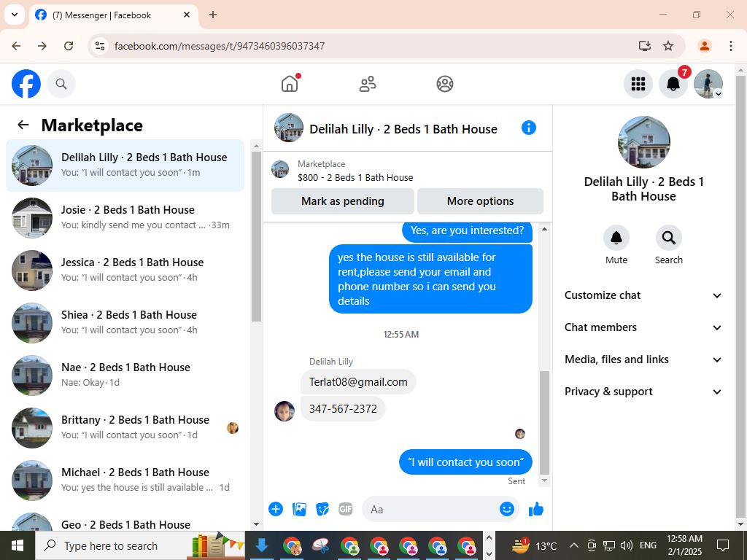Click chat messages scrollbar thumb

[544, 422]
